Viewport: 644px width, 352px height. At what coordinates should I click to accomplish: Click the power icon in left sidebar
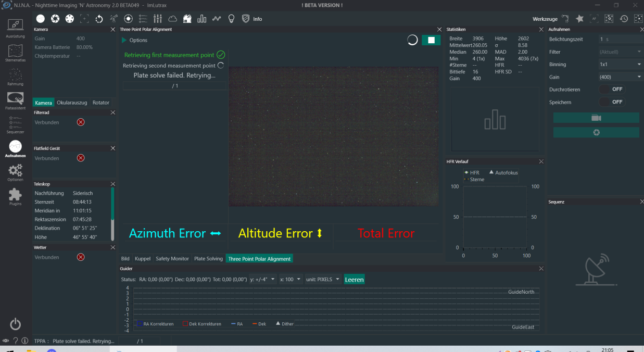point(16,324)
